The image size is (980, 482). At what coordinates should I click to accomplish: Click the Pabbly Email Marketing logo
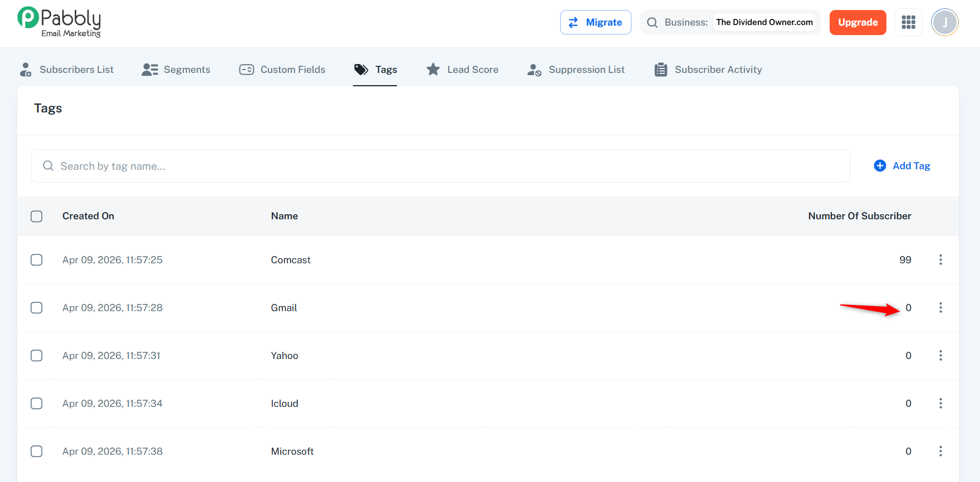pos(59,22)
